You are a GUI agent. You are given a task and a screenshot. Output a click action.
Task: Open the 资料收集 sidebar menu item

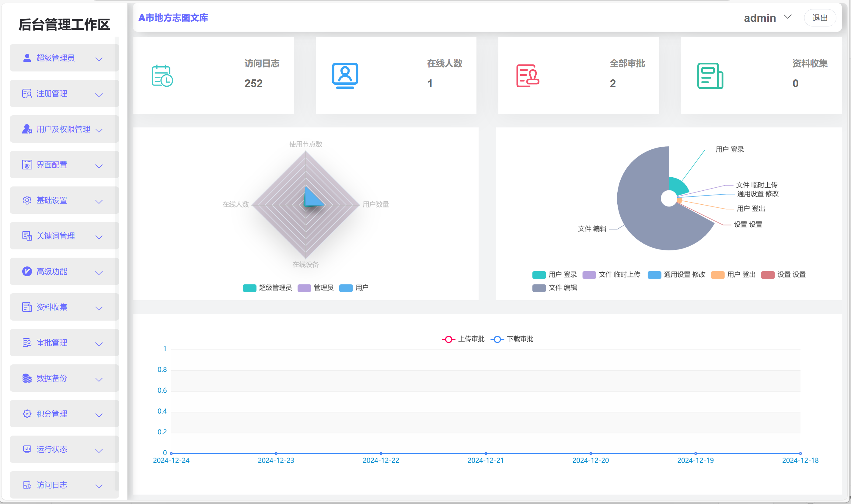(x=64, y=307)
